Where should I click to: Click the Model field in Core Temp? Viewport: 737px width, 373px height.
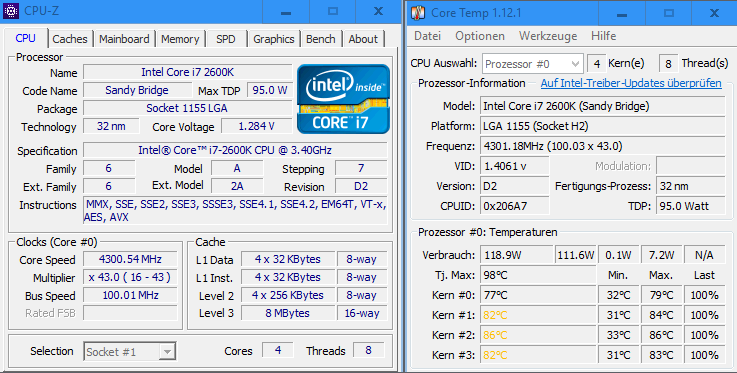[x=603, y=106]
